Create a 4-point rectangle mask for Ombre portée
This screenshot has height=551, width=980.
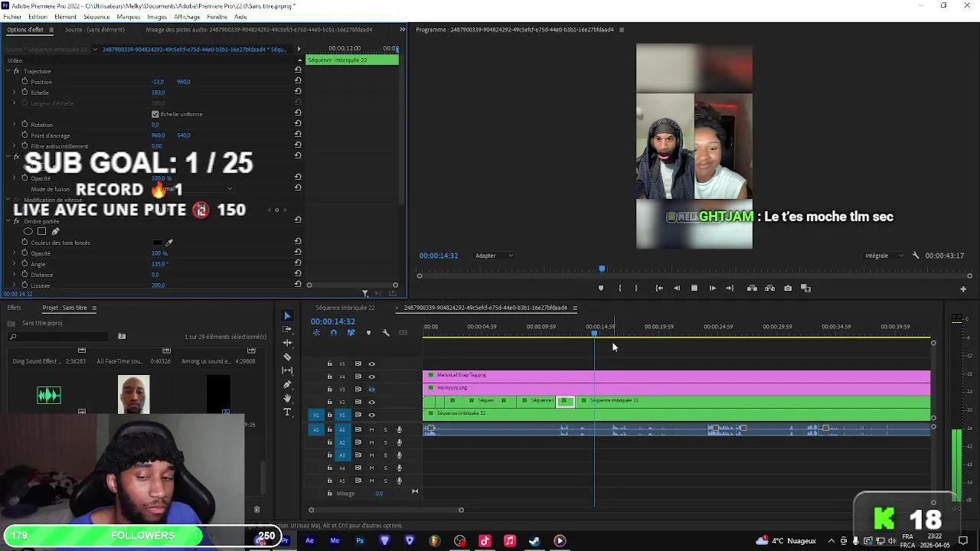(41, 231)
